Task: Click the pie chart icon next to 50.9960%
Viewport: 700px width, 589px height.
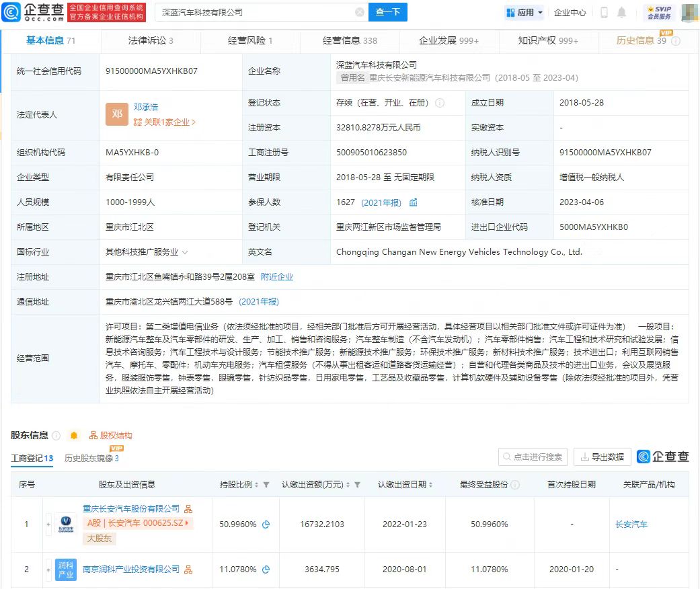Action: click(x=266, y=525)
